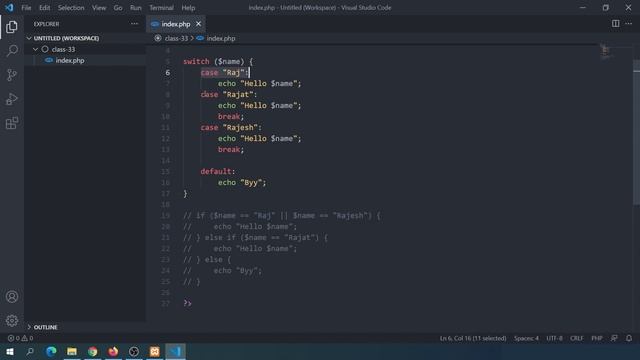Open the File menu
The image size is (640, 360).
pyautogui.click(x=26, y=7)
